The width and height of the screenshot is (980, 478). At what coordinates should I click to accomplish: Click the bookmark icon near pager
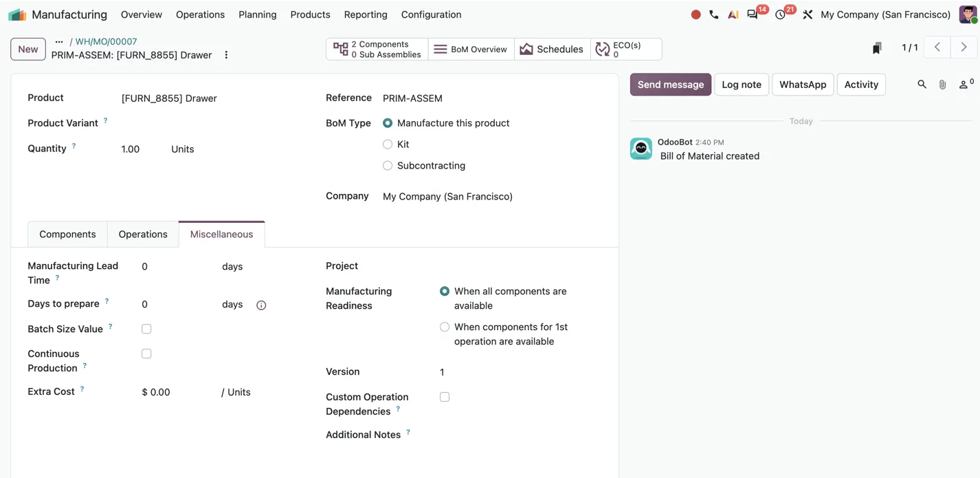point(877,48)
